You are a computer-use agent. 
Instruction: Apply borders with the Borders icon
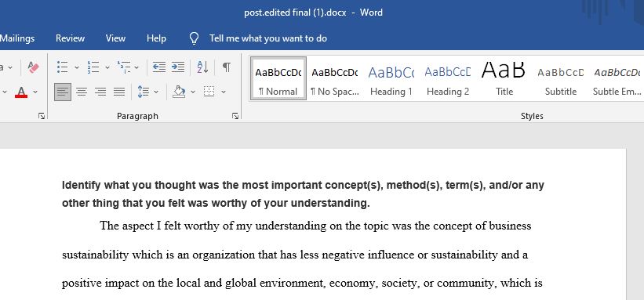[209, 92]
